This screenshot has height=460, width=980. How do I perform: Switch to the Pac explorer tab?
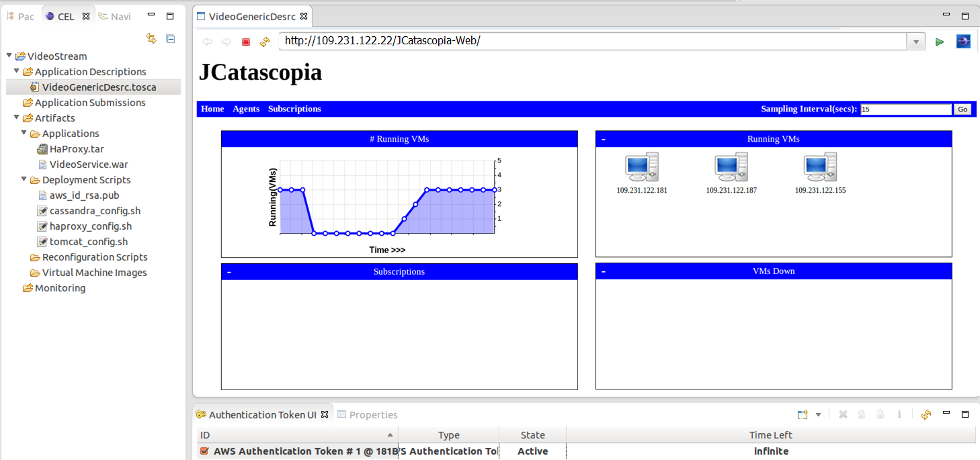[x=20, y=16]
